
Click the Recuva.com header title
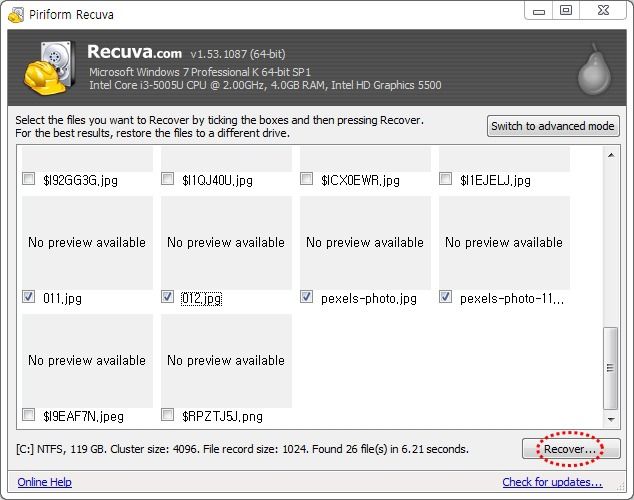[x=134, y=52]
